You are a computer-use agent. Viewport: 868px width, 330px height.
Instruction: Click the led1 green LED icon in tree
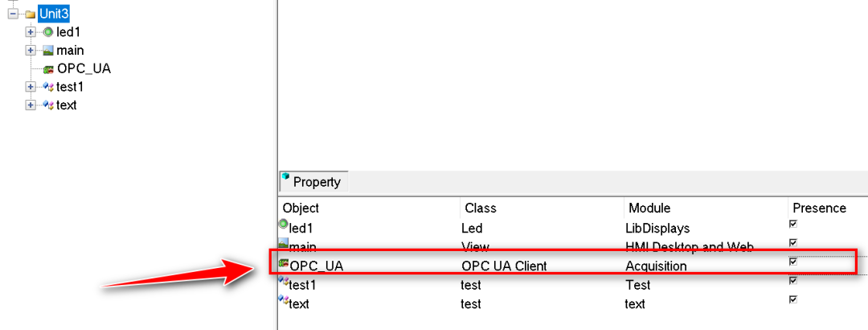(x=48, y=32)
